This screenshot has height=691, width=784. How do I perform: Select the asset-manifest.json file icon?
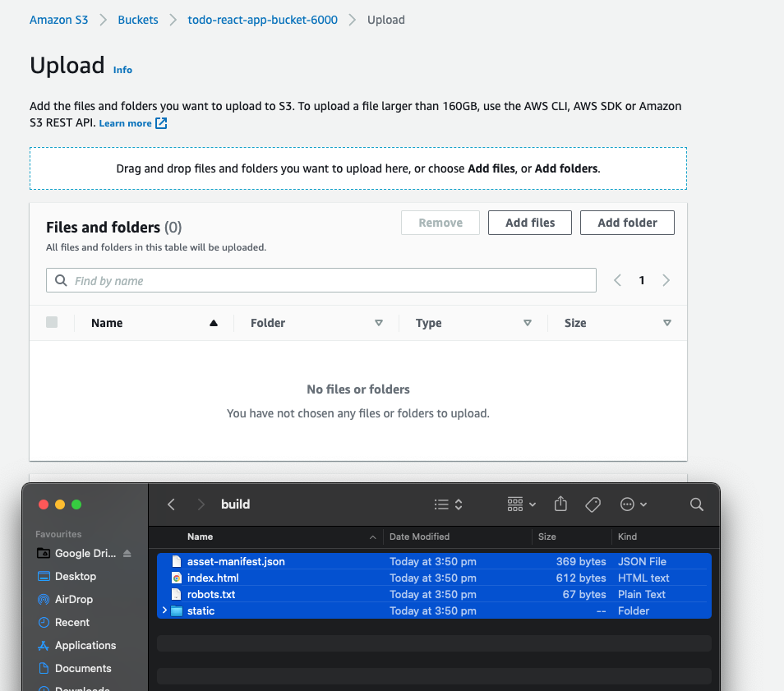point(177,561)
